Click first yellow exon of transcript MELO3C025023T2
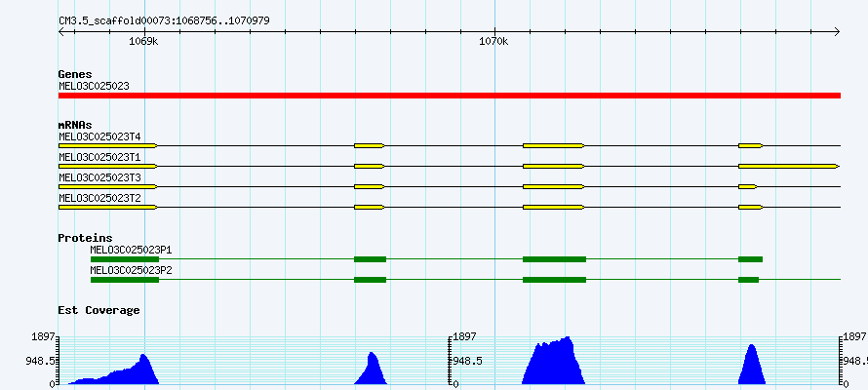The width and height of the screenshot is (868, 390). [108, 207]
